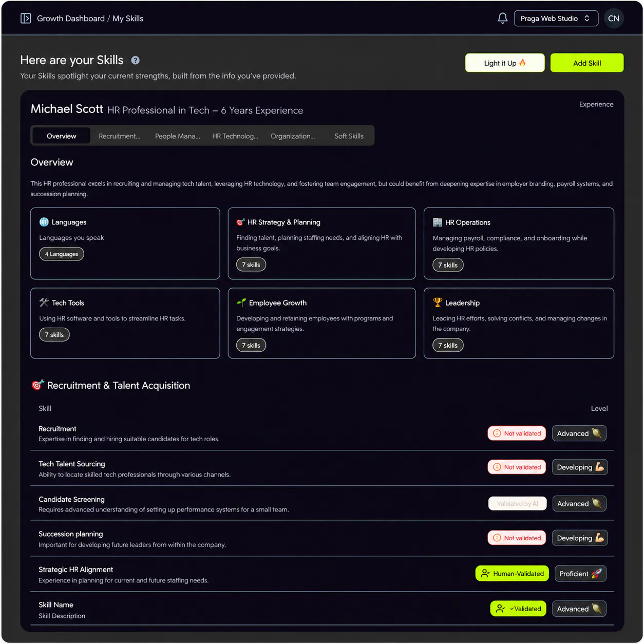
Task: Click the Add Skill button
Action: pyautogui.click(x=587, y=63)
